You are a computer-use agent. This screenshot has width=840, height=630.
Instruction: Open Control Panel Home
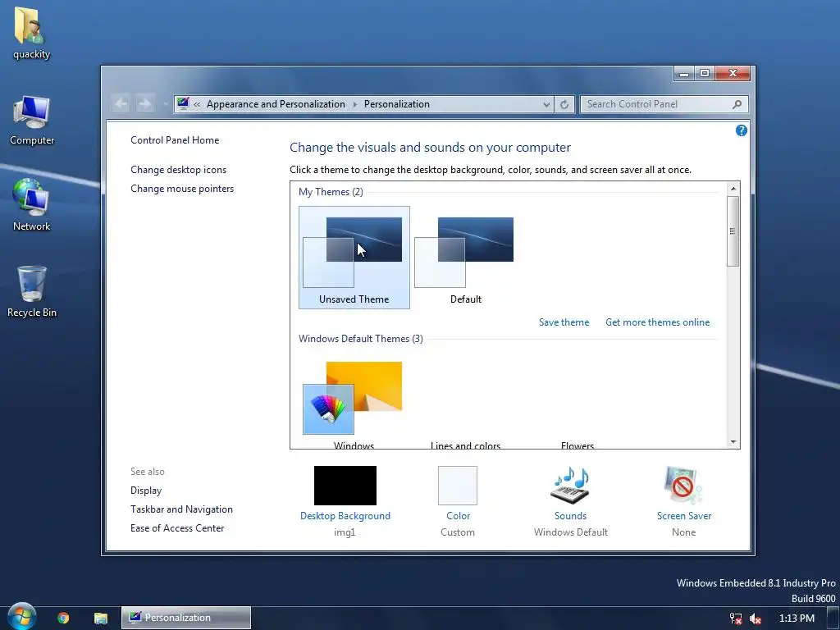pos(175,140)
